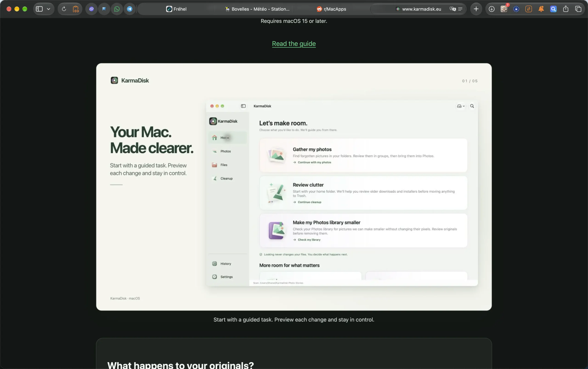Select Home in the KarmaDisk sidebar
Image resolution: width=588 pixels, height=369 pixels.
tap(227, 138)
